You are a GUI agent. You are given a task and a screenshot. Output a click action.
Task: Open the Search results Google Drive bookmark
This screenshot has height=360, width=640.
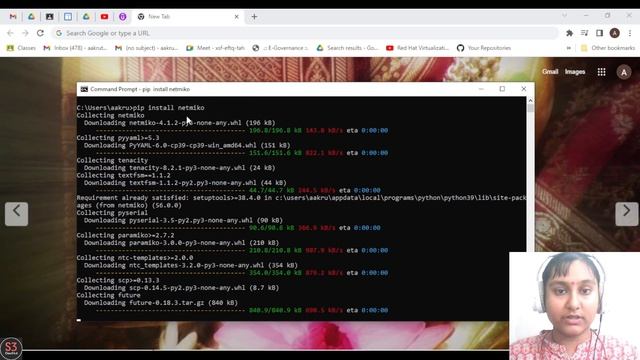click(347, 48)
